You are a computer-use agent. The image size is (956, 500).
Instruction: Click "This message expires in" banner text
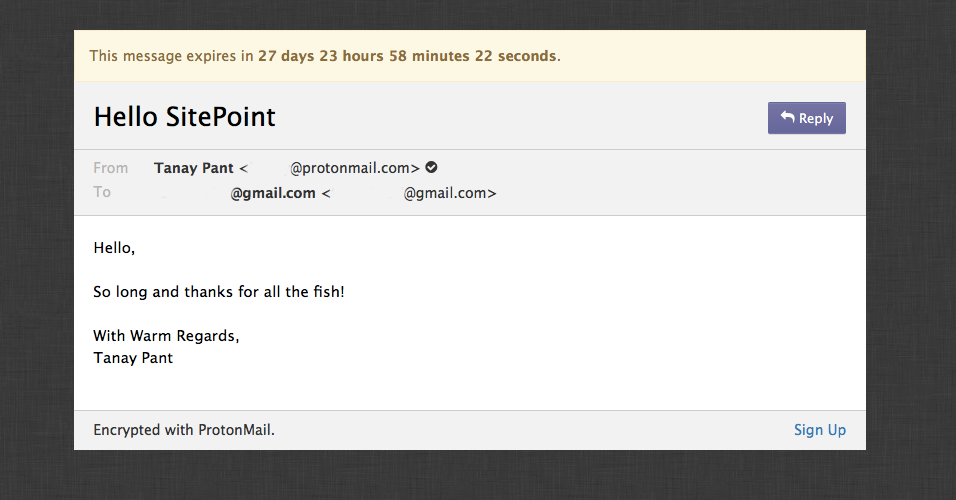(171, 56)
